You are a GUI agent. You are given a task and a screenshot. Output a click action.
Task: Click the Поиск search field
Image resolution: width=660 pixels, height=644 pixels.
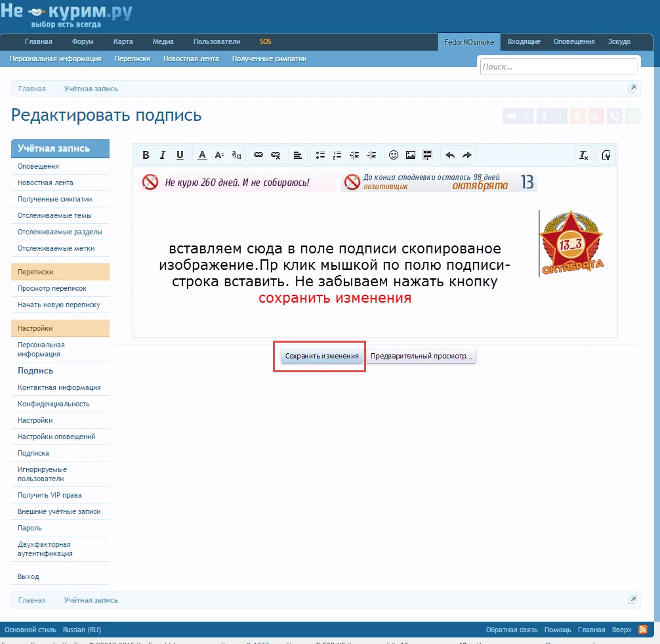(558, 66)
